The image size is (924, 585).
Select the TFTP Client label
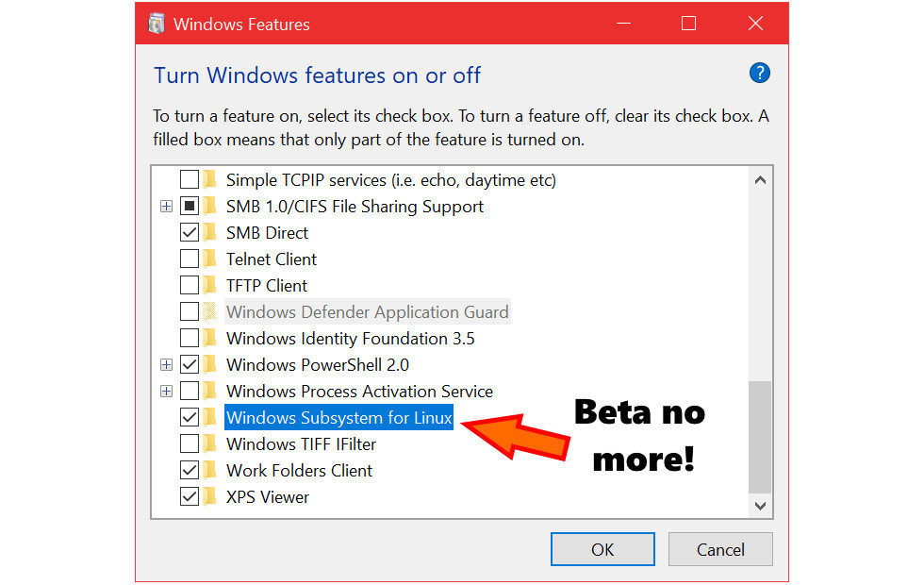(267, 285)
